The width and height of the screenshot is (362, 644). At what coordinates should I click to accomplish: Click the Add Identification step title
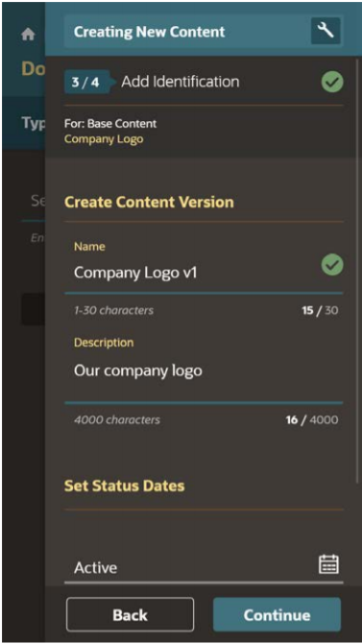(181, 82)
